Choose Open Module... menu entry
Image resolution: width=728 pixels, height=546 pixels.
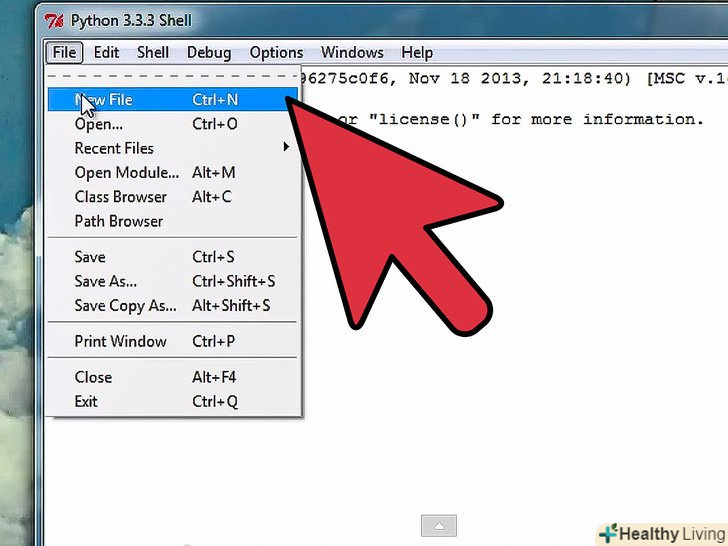[x=173, y=172]
